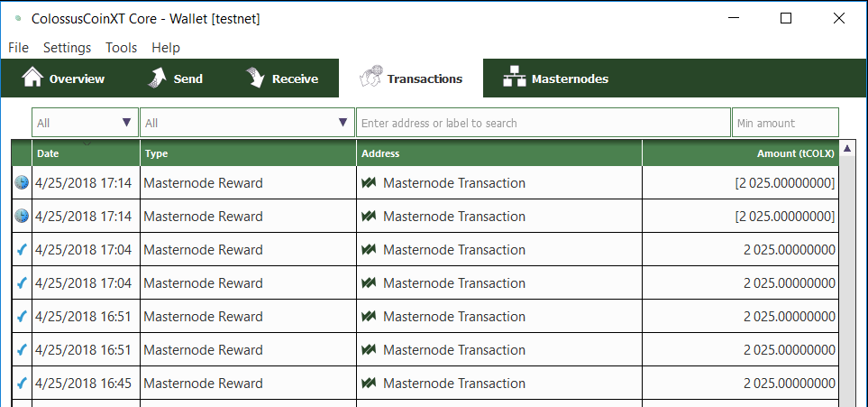Click the Send arrow icon
Viewport: 868px width, 407px height.
[157, 79]
